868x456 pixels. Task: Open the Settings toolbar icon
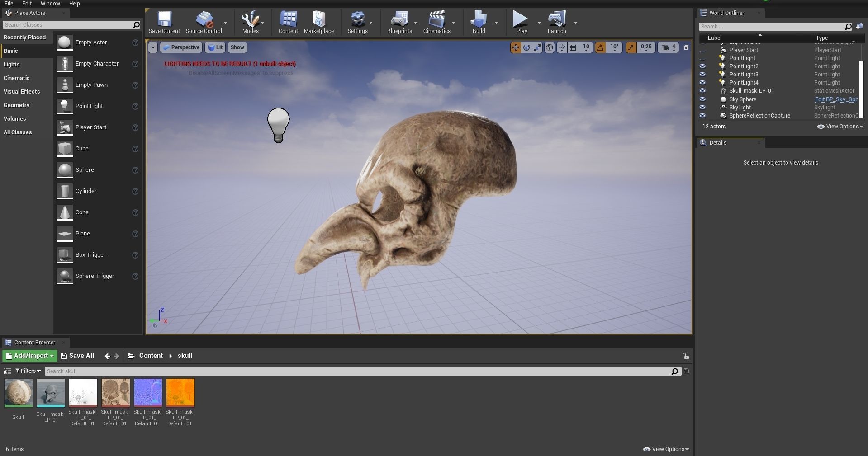point(358,19)
